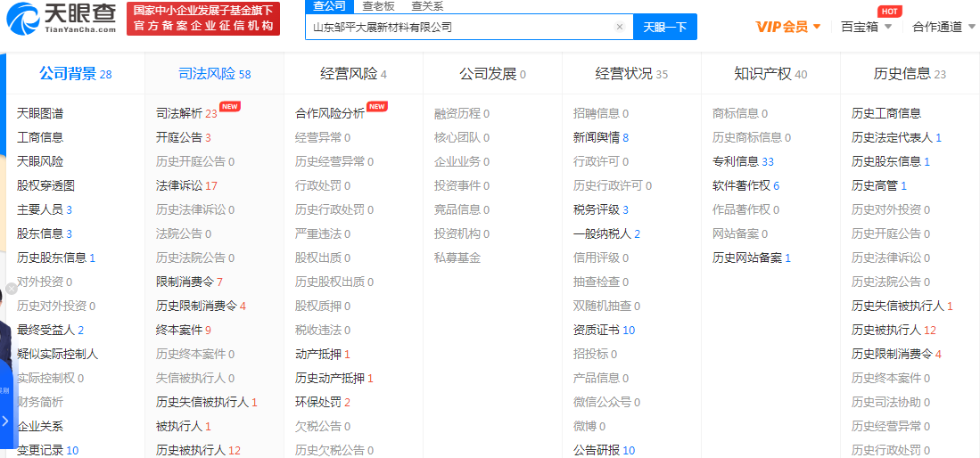
Task: Open 资质证书 10 link
Action: pyautogui.click(x=604, y=330)
